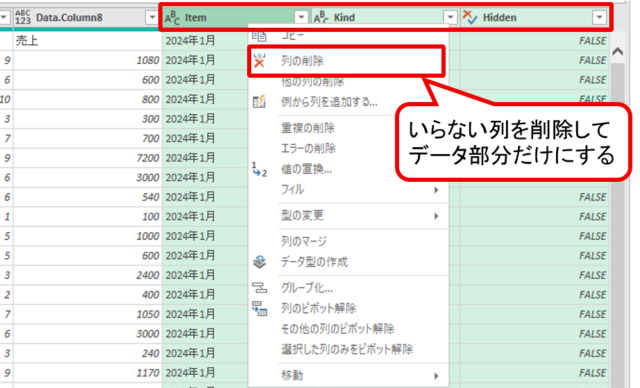Click the 2024年1月 cell in the 1170 row
This screenshot has height=388, width=640.
[x=205, y=373]
